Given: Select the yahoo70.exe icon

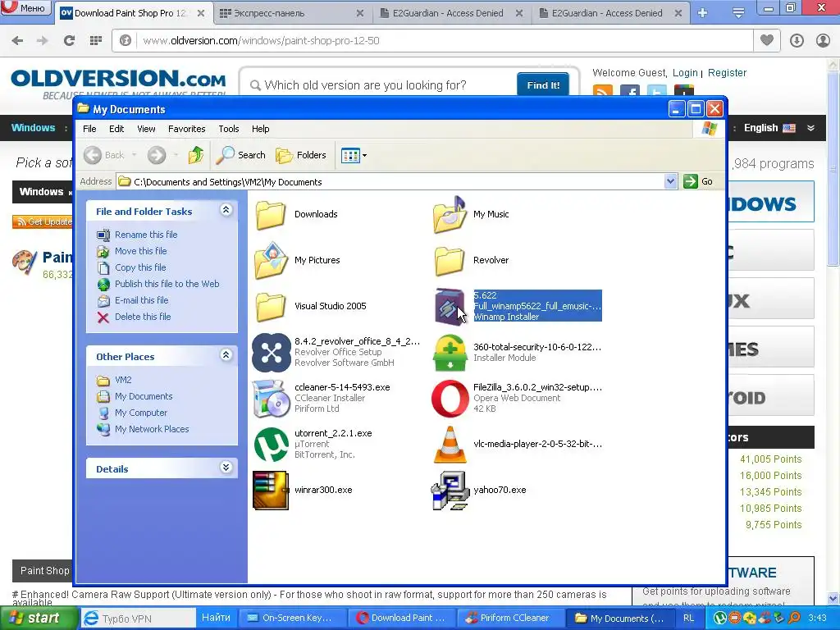Looking at the screenshot, I should point(450,491).
